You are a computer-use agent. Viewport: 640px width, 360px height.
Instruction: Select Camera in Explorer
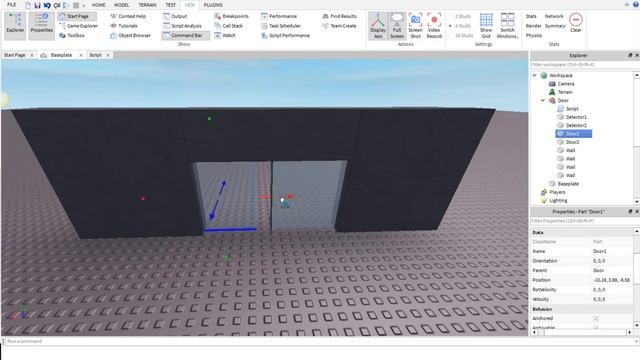tap(565, 84)
